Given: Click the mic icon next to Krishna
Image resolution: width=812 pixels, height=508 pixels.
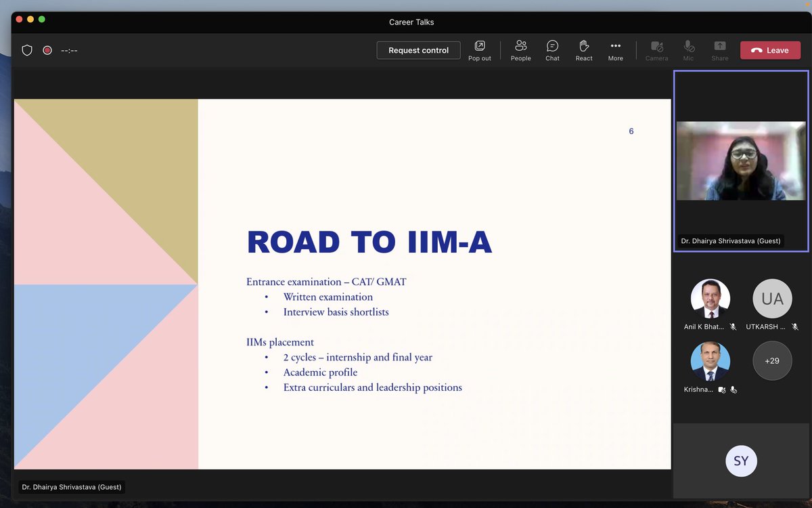Looking at the screenshot, I should (734, 389).
